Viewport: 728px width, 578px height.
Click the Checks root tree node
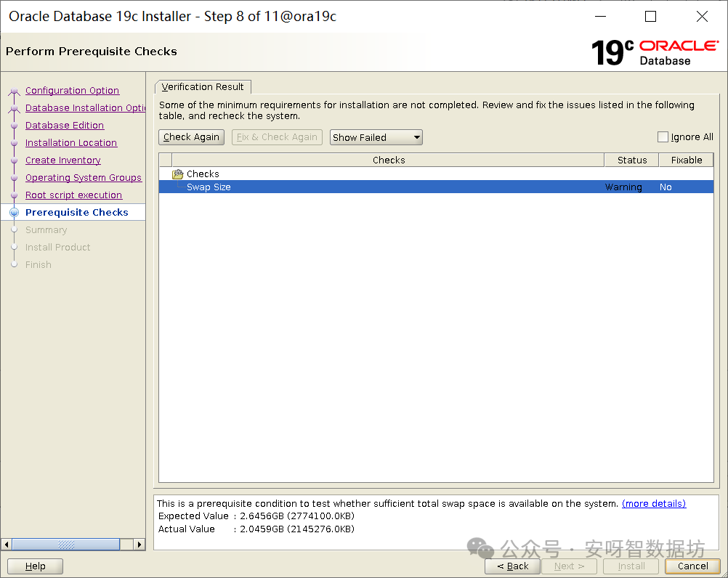[x=203, y=174]
